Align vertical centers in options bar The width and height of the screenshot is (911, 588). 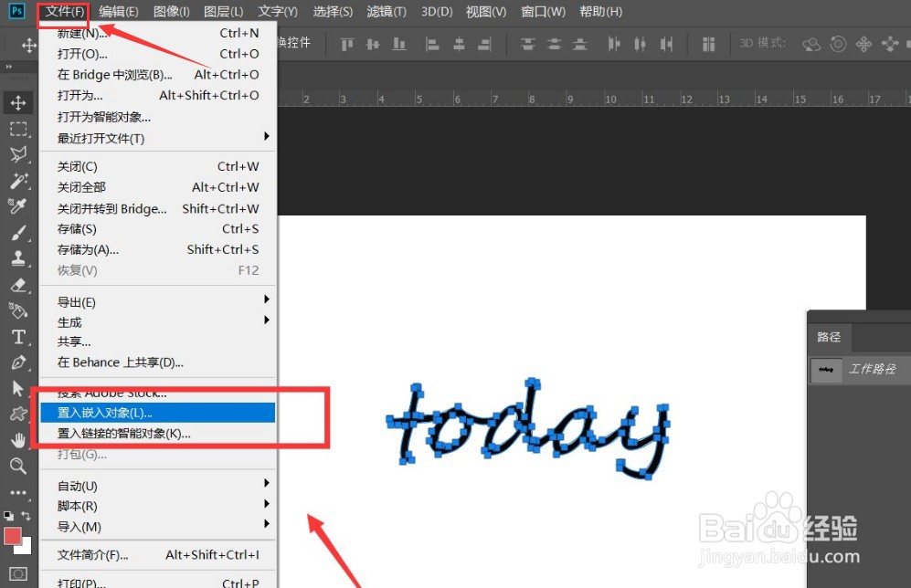click(373, 44)
